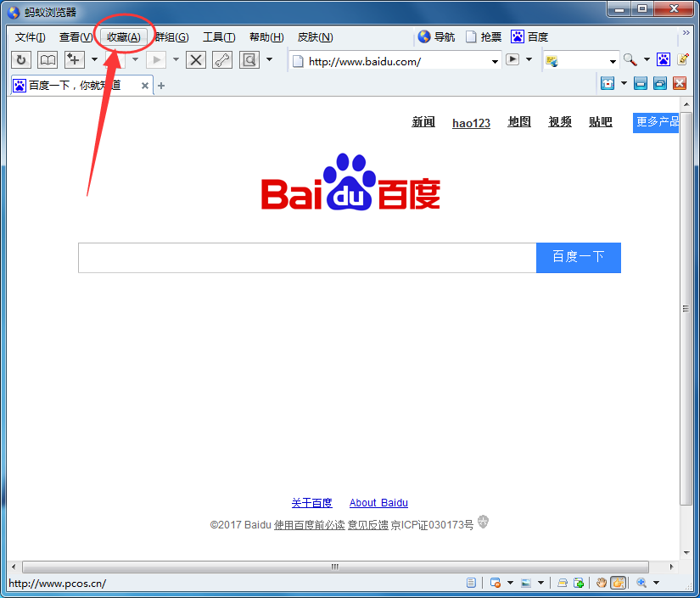700x598 pixels.
Task: Click the tab bar minimize page icon
Action: pos(640,83)
